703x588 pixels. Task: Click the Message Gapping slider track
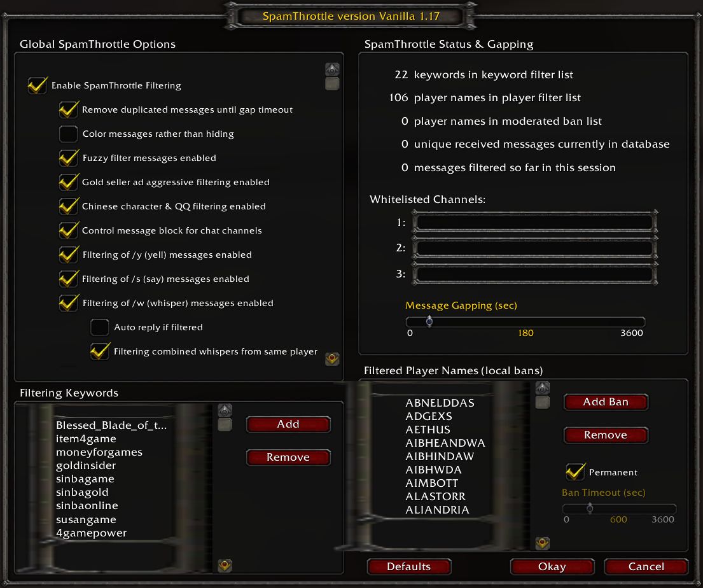pyautogui.click(x=526, y=321)
